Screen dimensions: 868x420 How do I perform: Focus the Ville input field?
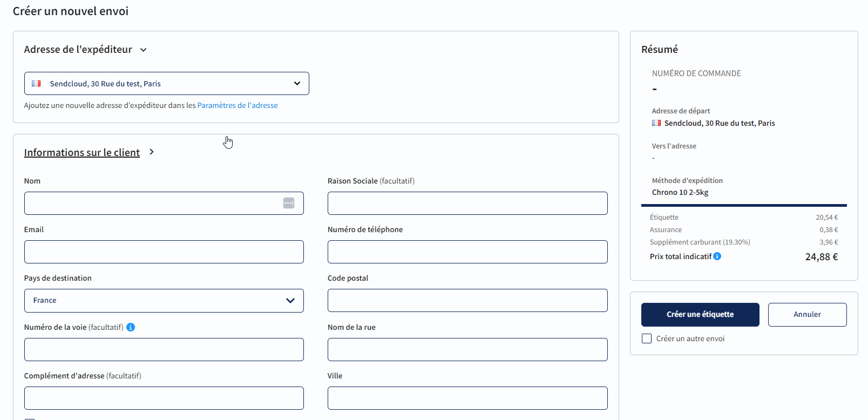click(467, 398)
